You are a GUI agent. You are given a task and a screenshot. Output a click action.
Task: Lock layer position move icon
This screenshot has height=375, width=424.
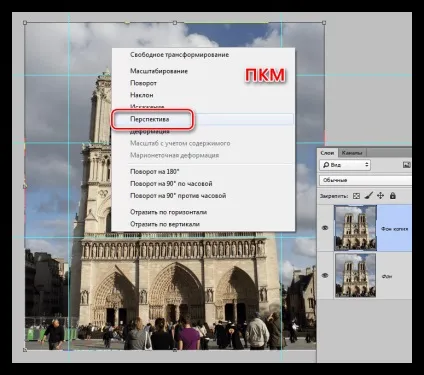pyautogui.click(x=380, y=196)
